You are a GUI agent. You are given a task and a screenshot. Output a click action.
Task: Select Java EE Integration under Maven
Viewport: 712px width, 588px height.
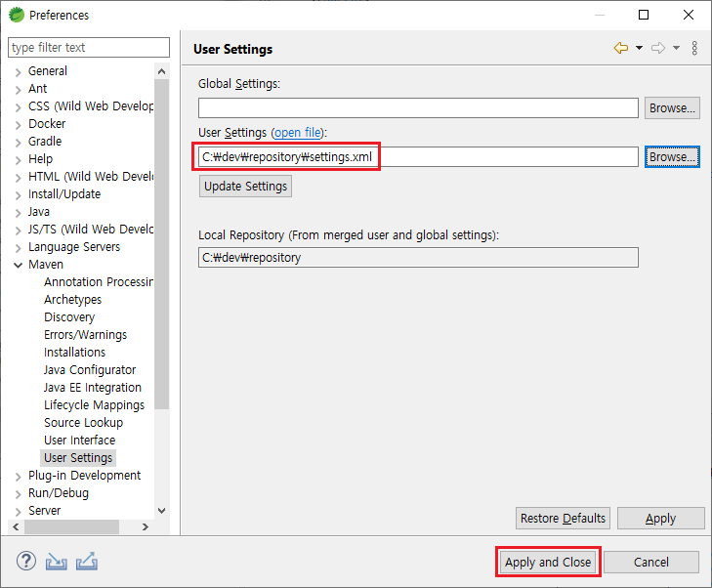(93, 388)
